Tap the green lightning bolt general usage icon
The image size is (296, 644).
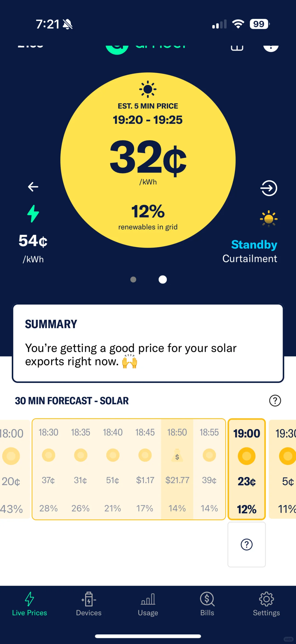click(33, 214)
